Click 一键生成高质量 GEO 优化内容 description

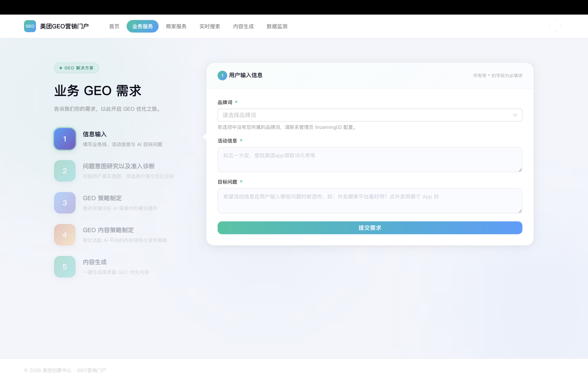click(x=116, y=272)
